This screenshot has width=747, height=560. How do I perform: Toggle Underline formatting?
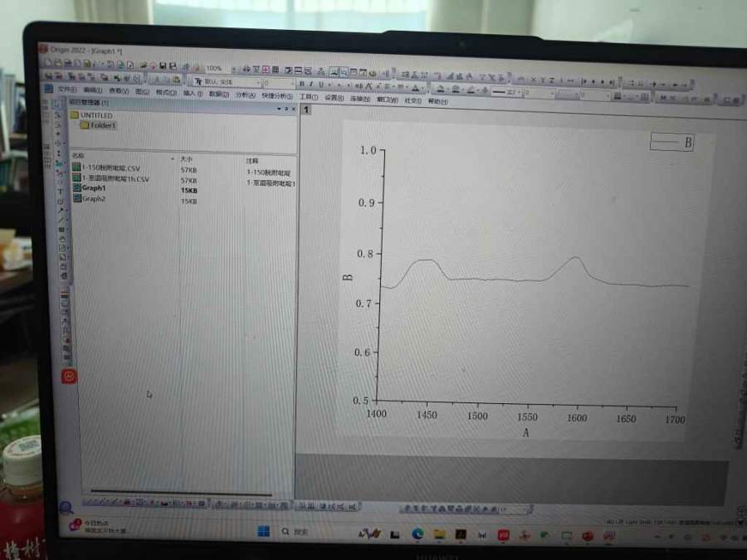tap(321, 85)
